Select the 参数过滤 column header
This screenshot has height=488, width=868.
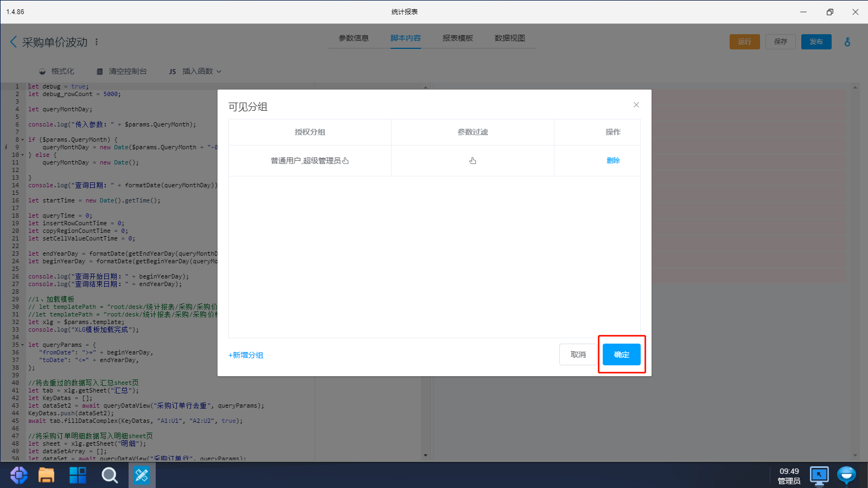473,132
